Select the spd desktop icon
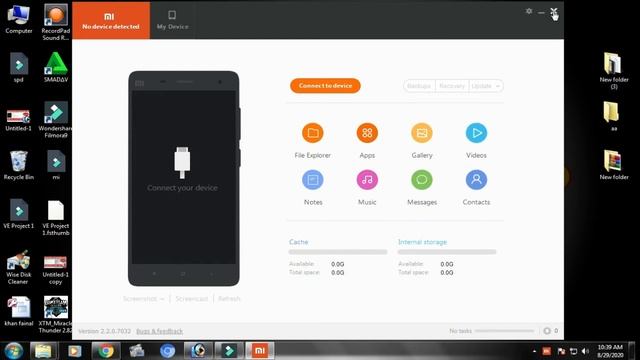 18,67
